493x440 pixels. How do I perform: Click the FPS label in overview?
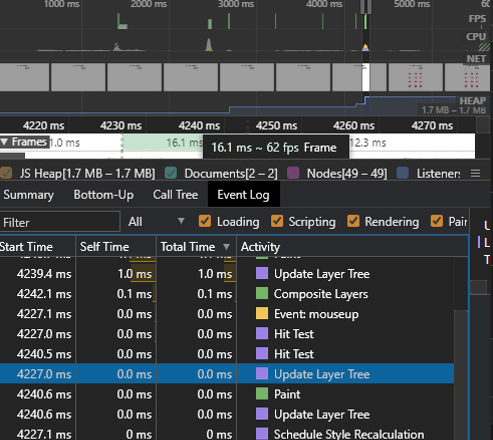tap(477, 19)
